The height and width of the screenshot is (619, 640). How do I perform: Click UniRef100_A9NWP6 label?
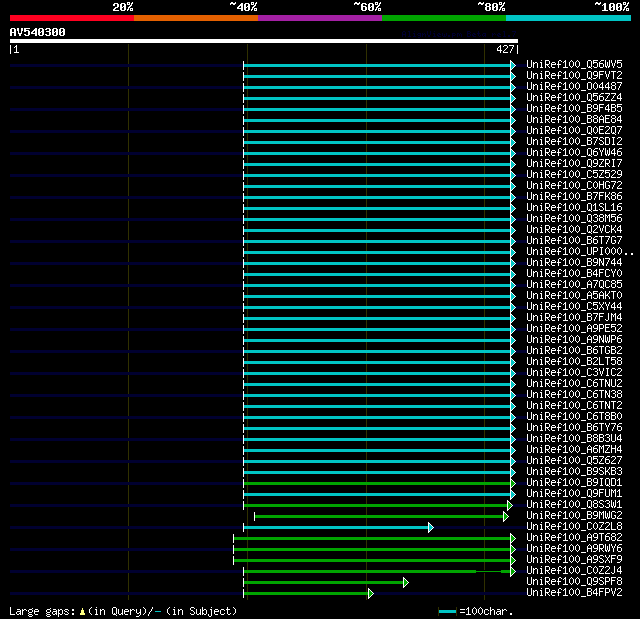574,339
